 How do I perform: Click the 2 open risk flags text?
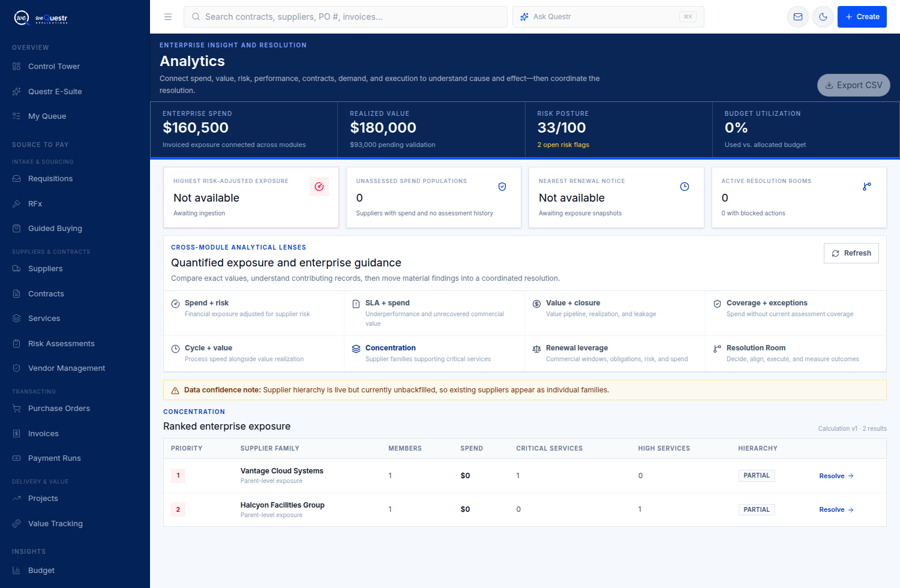[563, 145]
